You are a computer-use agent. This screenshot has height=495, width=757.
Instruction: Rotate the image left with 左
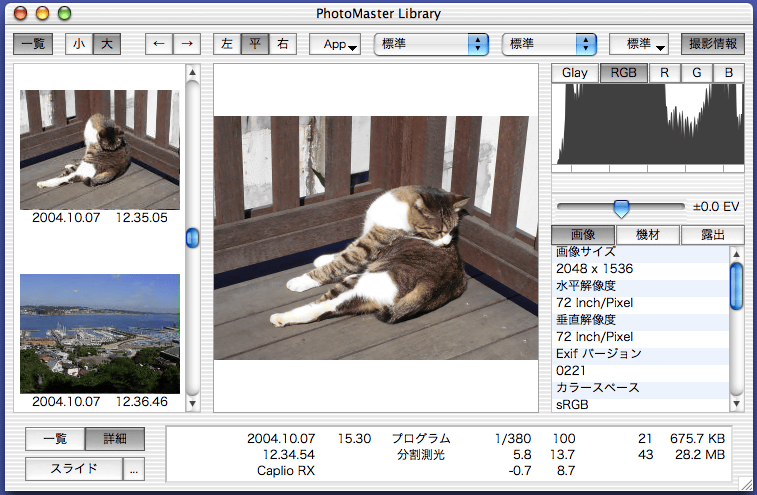pos(227,44)
